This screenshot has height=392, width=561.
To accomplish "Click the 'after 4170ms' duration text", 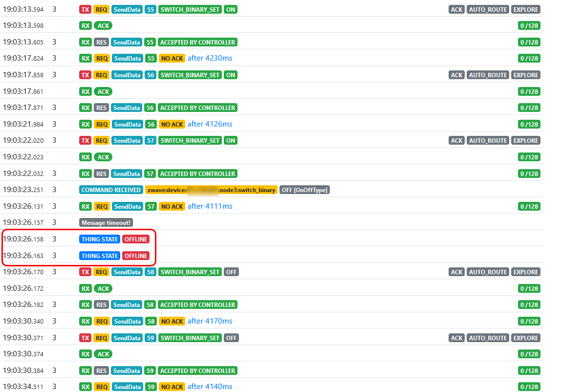I will coord(210,321).
